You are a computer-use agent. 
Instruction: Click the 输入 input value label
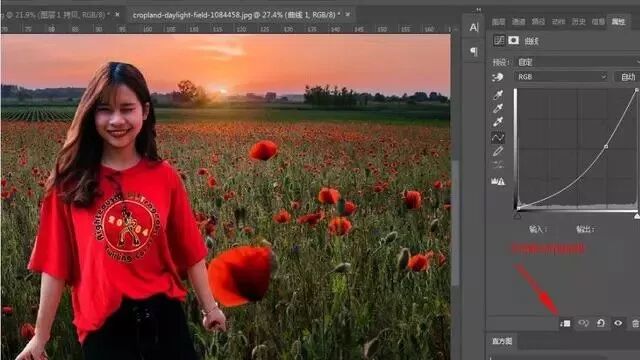538,229
